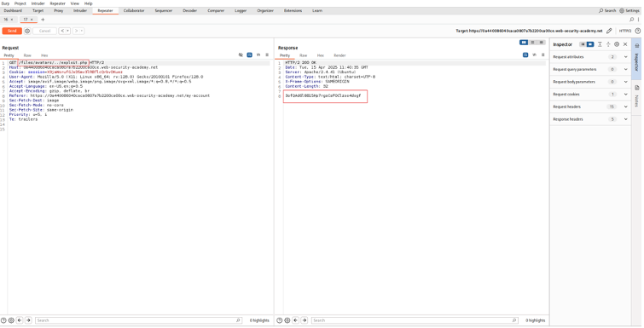The image size is (644, 328).
Task: Go back in request history
Action: pos(62,31)
